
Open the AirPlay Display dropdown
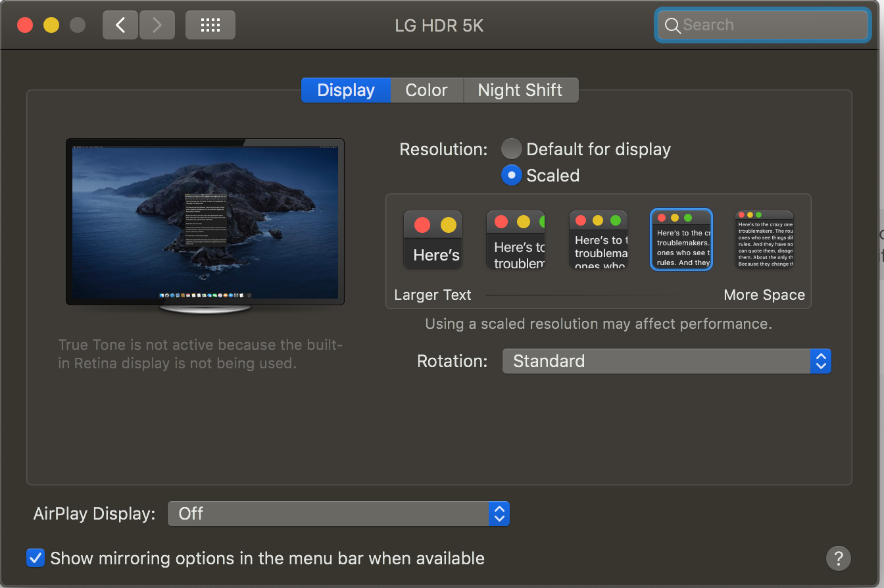click(x=339, y=514)
